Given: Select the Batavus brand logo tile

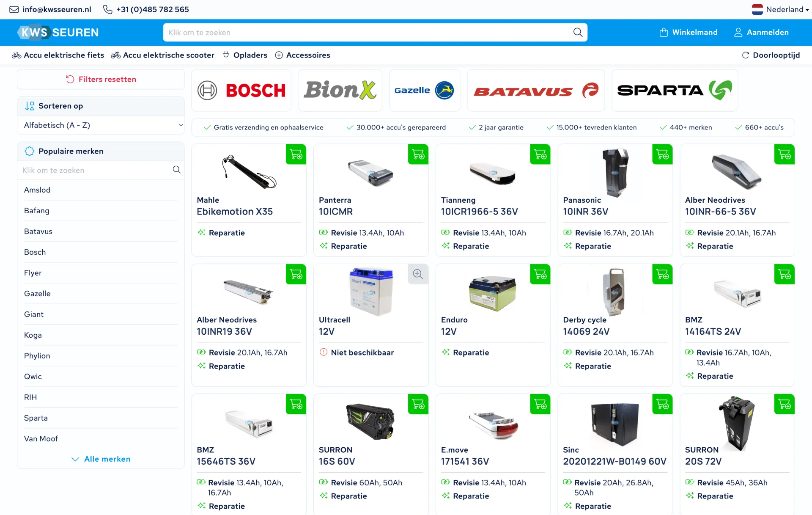Looking at the screenshot, I should [536, 90].
